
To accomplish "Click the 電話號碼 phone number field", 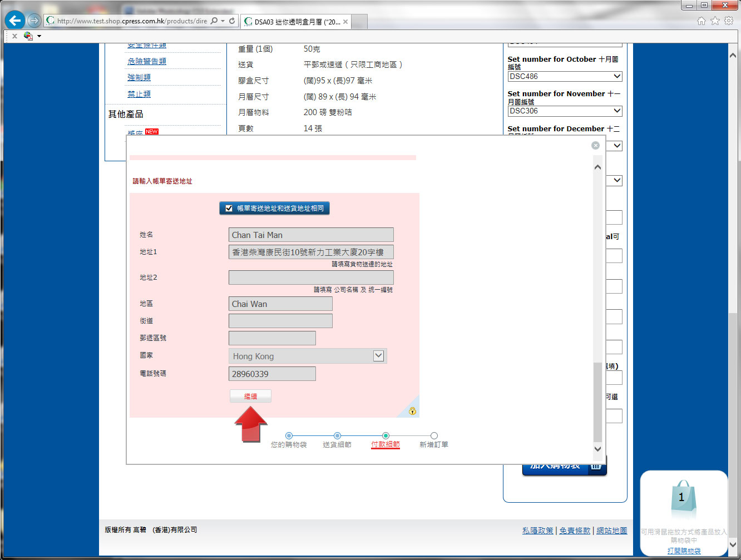I will [x=272, y=374].
